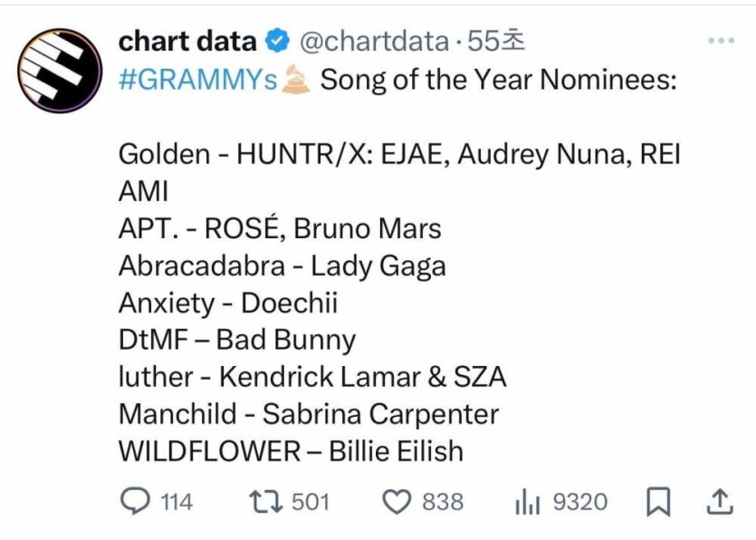Viewport: 756px width, 540px height.
Task: Bookmark this chart data tweet
Action: [x=657, y=501]
